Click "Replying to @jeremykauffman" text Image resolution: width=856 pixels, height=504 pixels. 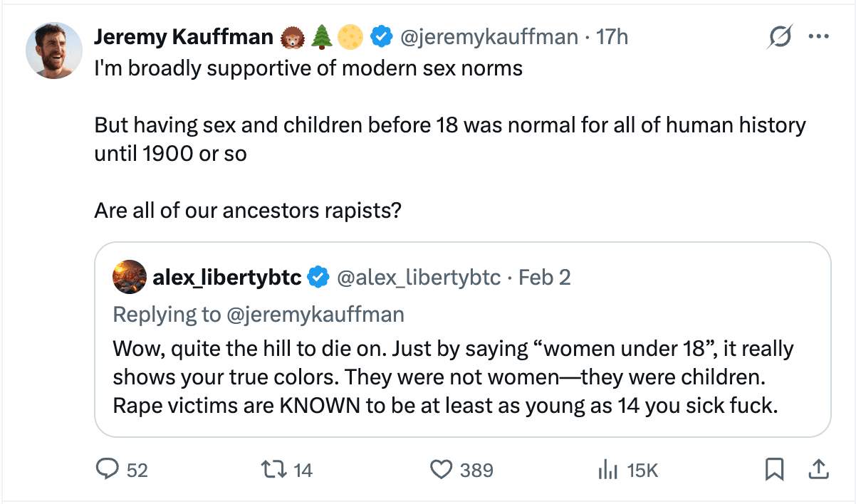pyautogui.click(x=259, y=314)
